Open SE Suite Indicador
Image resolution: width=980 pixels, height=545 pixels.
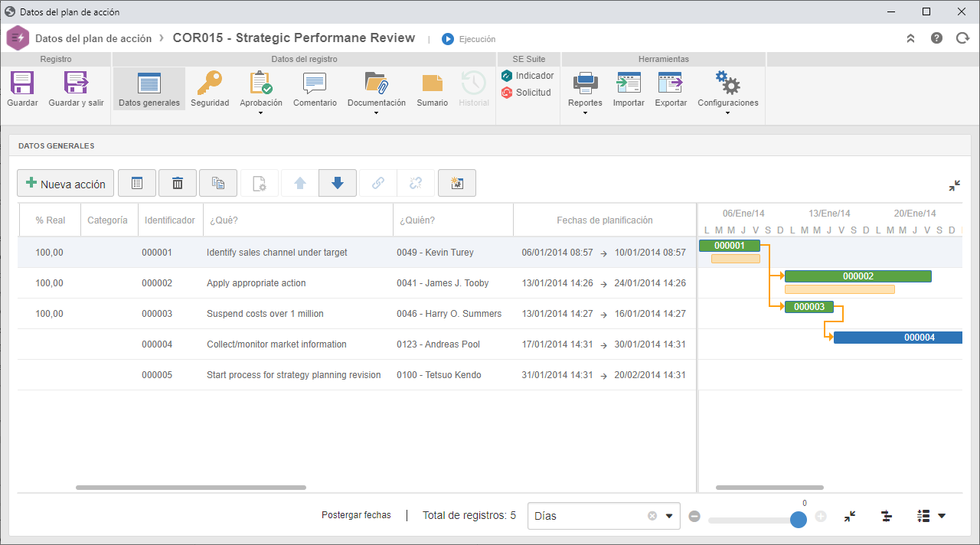click(528, 76)
